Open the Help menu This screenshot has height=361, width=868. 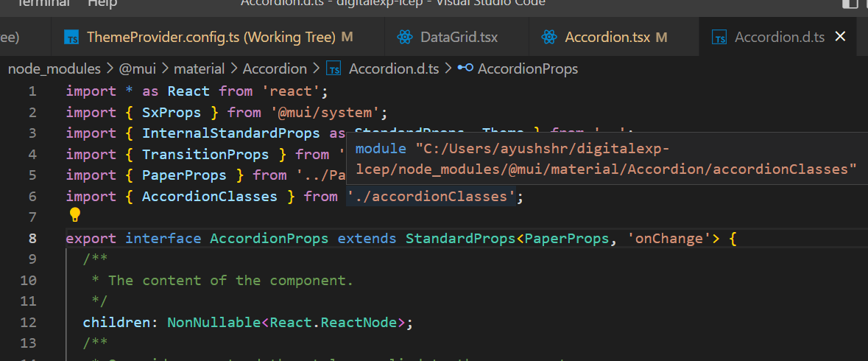point(102,4)
